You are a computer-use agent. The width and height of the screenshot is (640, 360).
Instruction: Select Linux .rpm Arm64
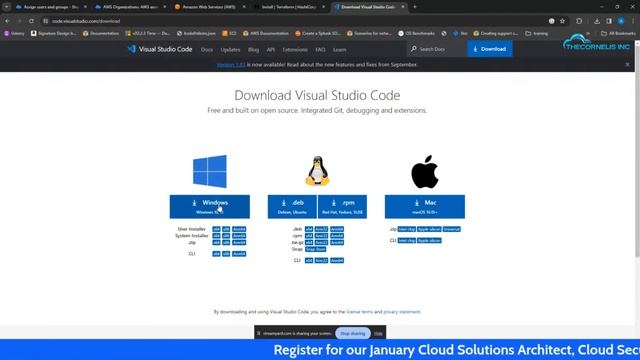[x=337, y=236]
